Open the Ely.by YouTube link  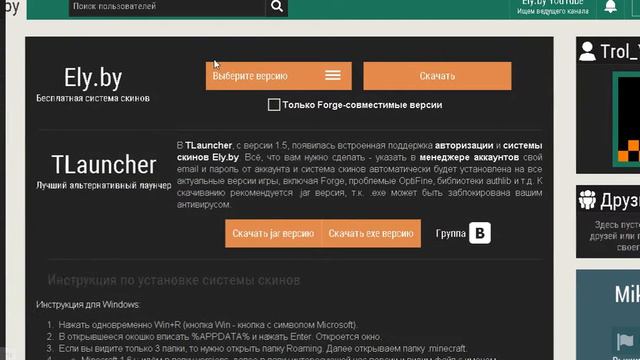coord(553,7)
